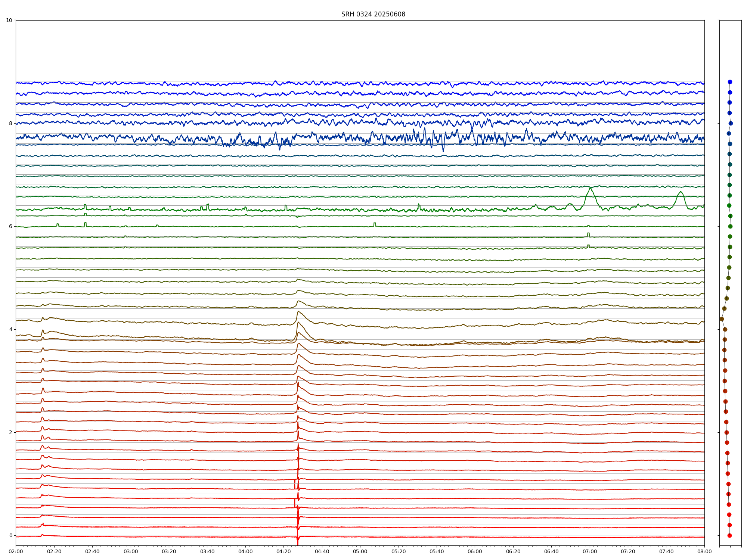
Task: Click the 06:00 time axis label
Action: point(475,551)
